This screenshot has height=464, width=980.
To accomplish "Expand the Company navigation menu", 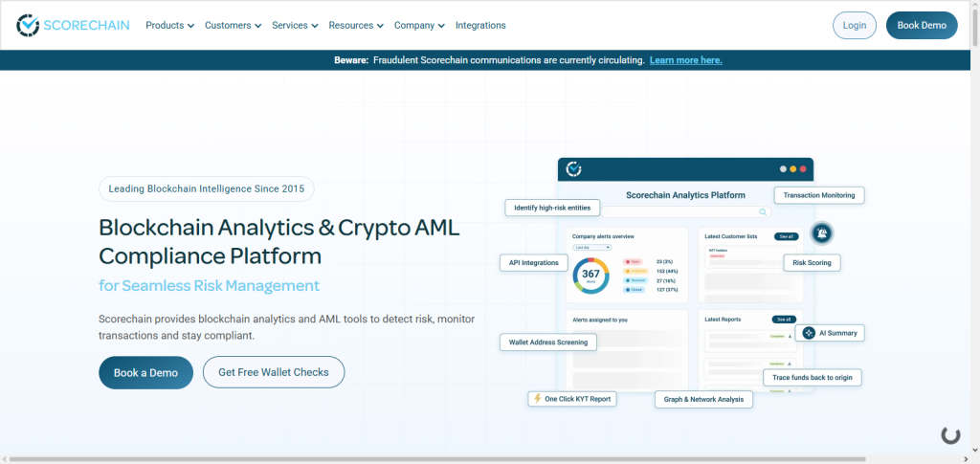I will (419, 26).
